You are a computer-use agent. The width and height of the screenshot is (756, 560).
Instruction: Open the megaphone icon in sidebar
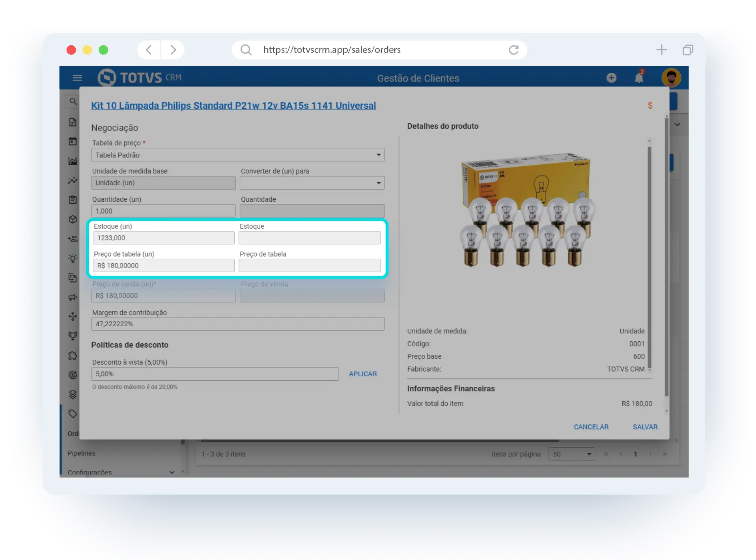click(73, 297)
